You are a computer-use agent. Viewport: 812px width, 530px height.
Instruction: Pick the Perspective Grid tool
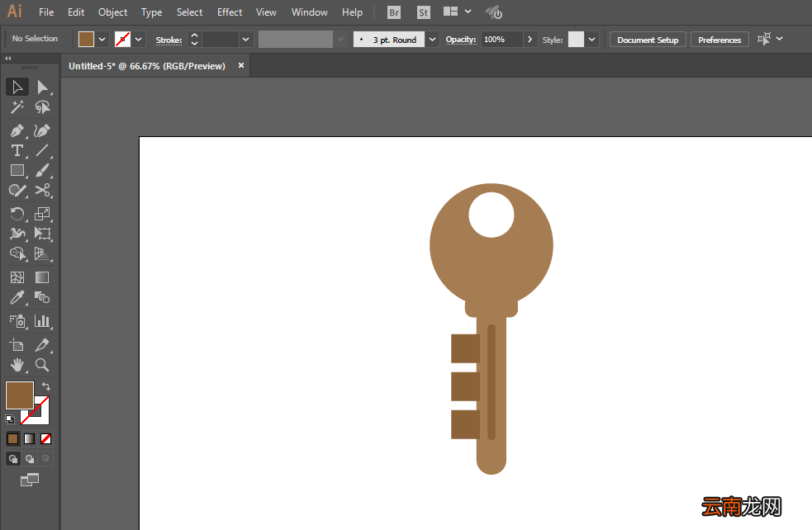(42, 253)
